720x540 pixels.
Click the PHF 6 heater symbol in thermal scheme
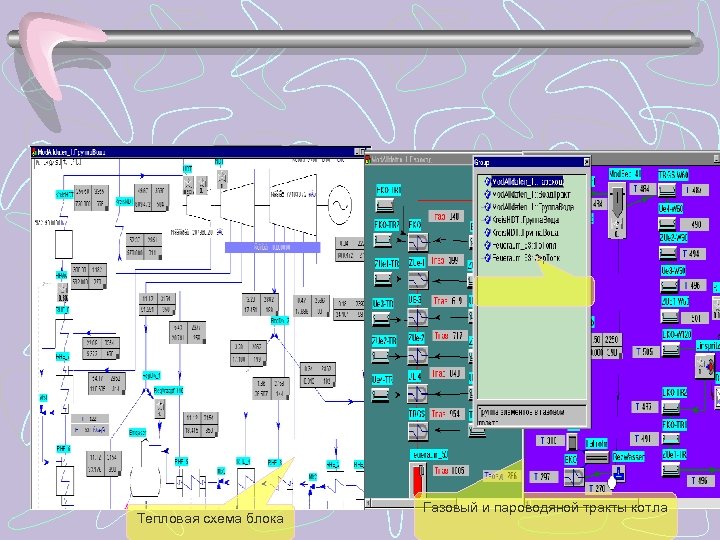(65, 480)
